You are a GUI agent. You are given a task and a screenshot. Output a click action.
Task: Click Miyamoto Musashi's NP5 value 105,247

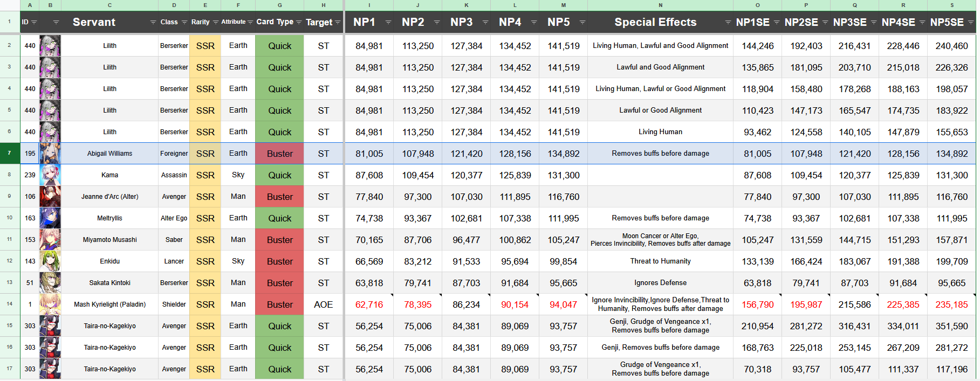point(564,240)
